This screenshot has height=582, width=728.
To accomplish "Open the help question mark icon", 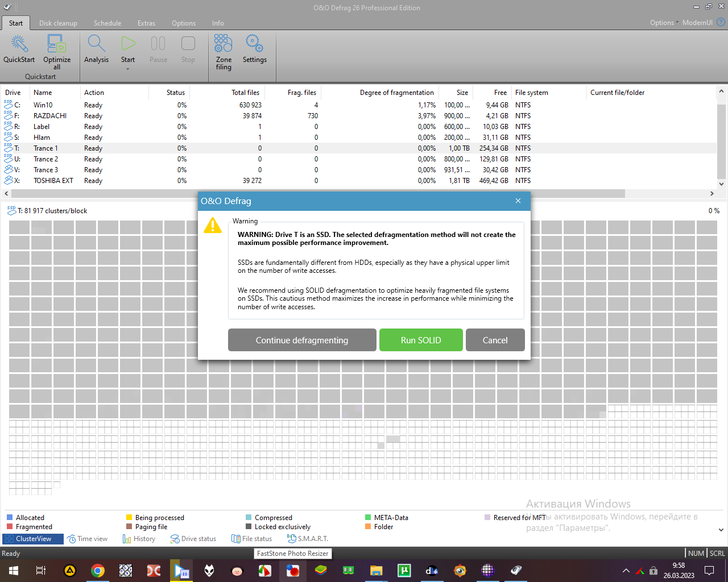I will tap(721, 23).
